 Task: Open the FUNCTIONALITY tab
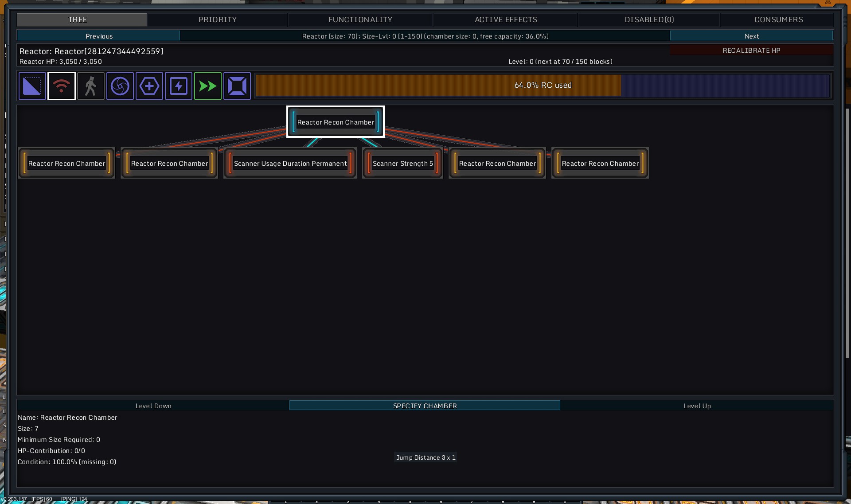click(x=360, y=20)
